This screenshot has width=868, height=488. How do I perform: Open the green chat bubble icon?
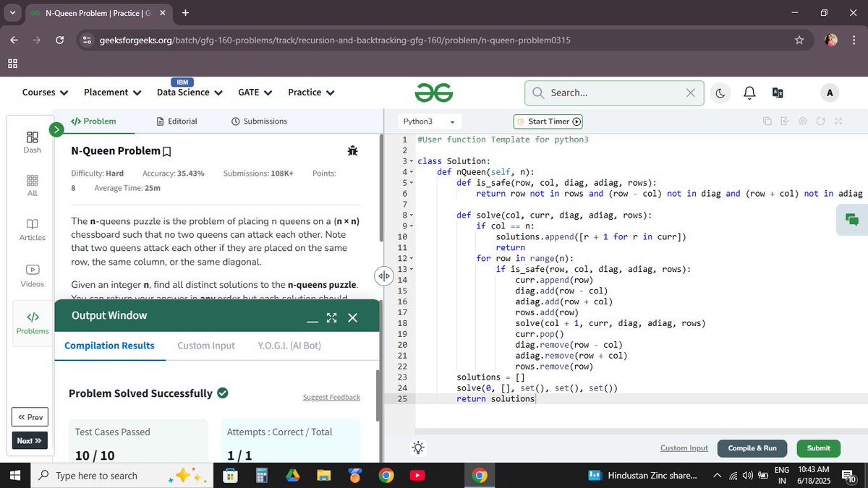tap(851, 220)
